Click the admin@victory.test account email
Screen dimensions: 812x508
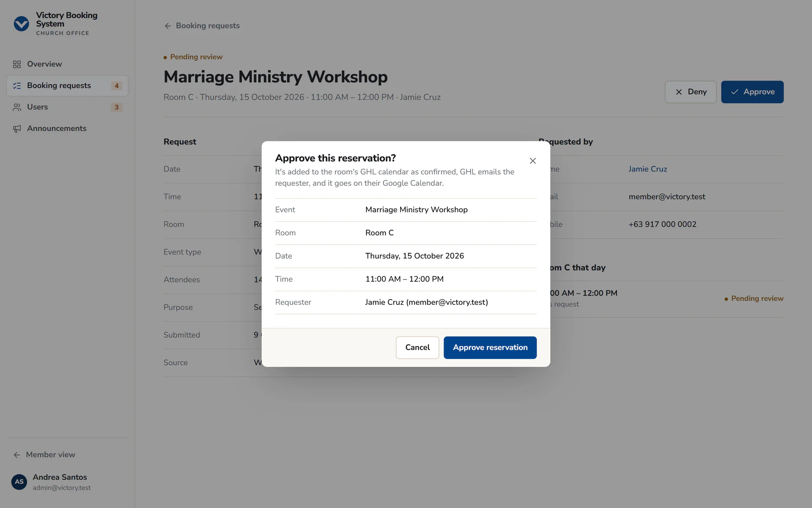coord(62,488)
